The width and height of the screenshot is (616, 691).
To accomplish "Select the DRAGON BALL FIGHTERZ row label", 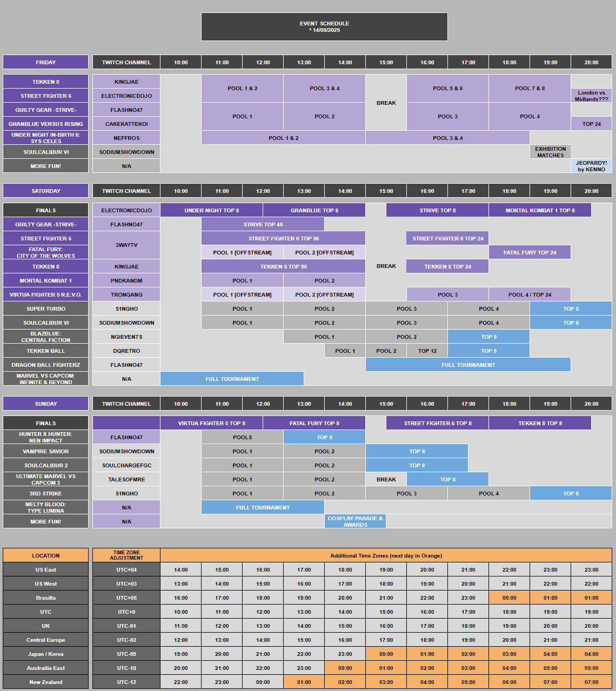I will [x=46, y=365].
